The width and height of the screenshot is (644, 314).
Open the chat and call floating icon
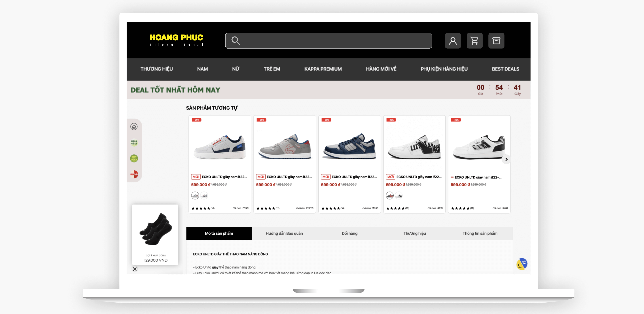(522, 264)
